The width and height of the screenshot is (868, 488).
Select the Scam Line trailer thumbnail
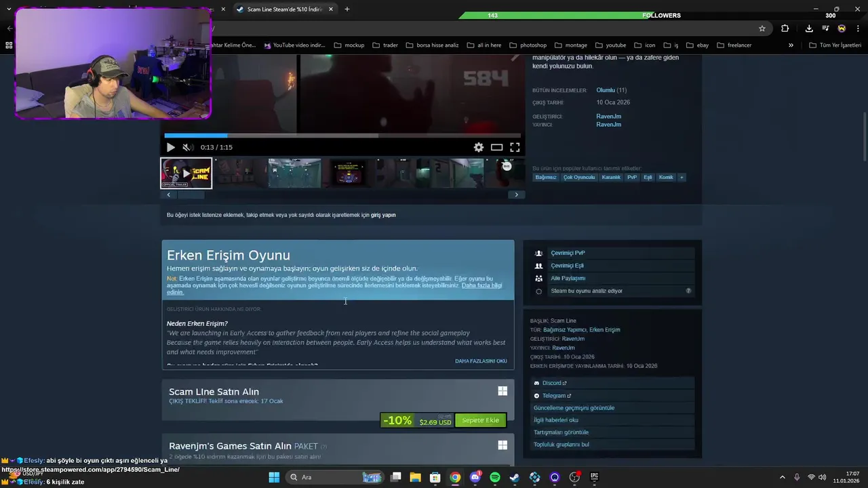[186, 174]
